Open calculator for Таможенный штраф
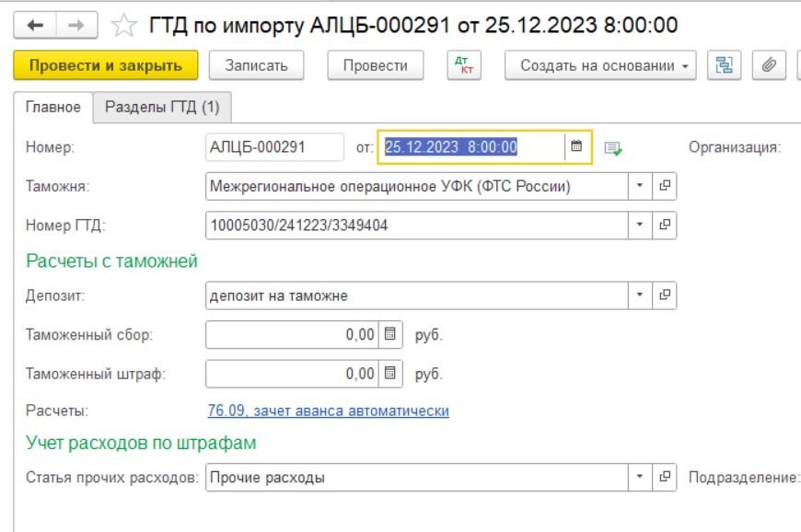The image size is (801, 532). click(x=390, y=374)
